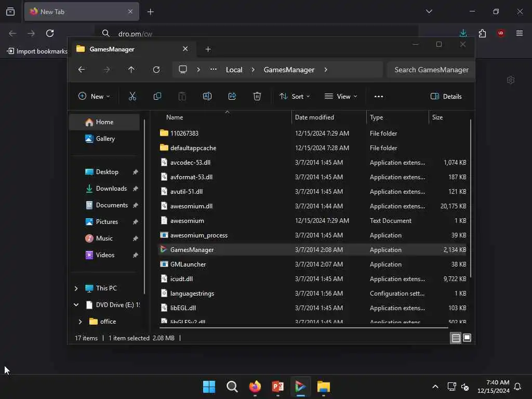Select the awesomium_process application file
The height and width of the screenshot is (399, 532).
312,235
